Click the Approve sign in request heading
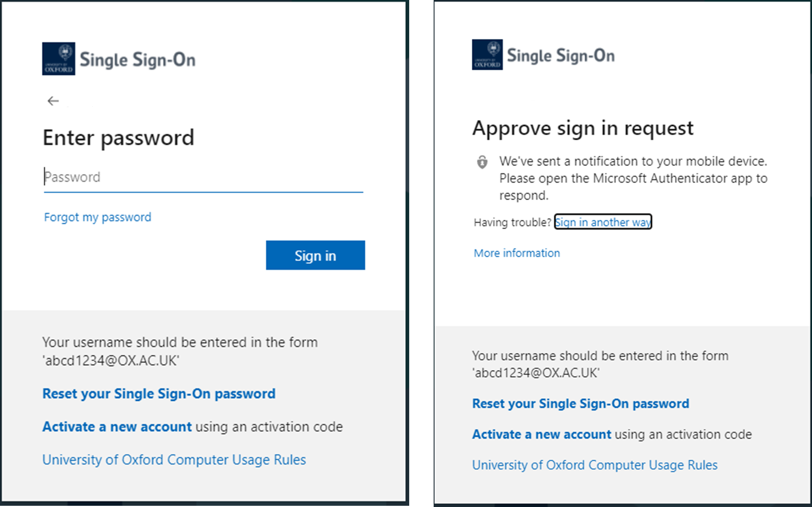 click(x=583, y=128)
